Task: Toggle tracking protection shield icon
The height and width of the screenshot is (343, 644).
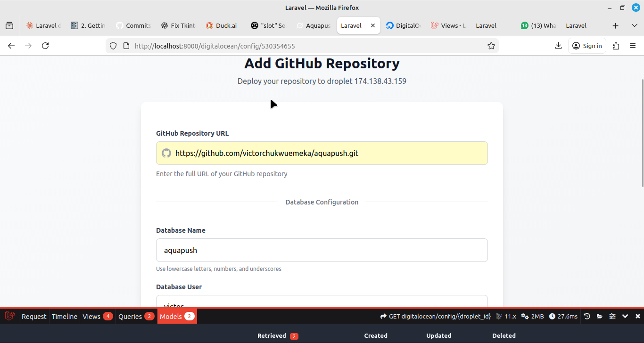Action: 113,46
